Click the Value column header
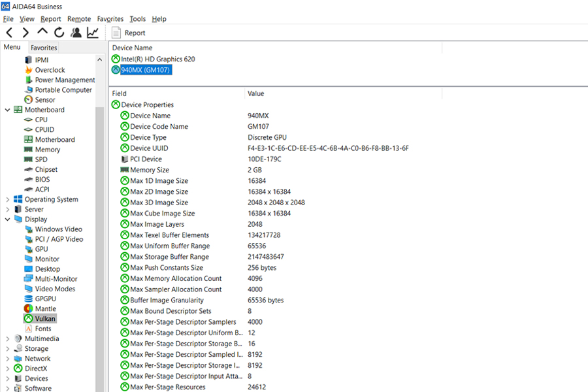The height and width of the screenshot is (392, 588). (344, 93)
